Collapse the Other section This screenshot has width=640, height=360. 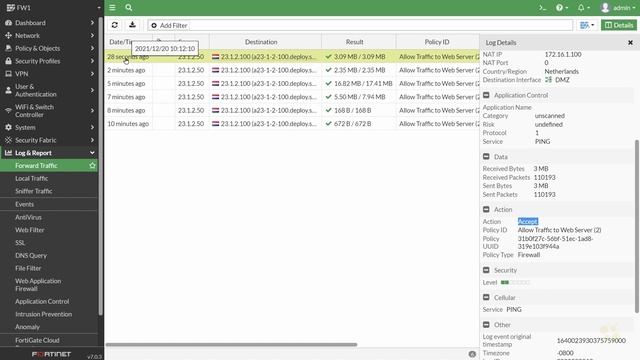click(486, 325)
